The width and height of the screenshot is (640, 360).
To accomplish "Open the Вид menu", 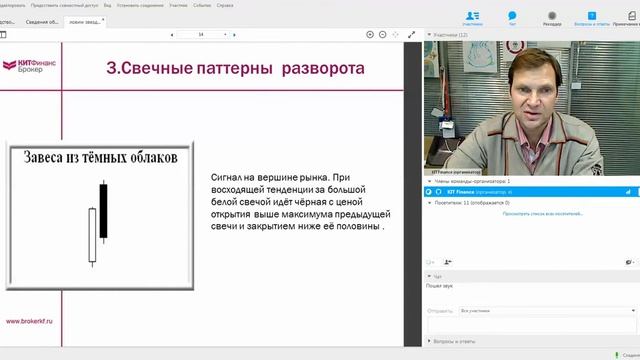I will point(107,5).
